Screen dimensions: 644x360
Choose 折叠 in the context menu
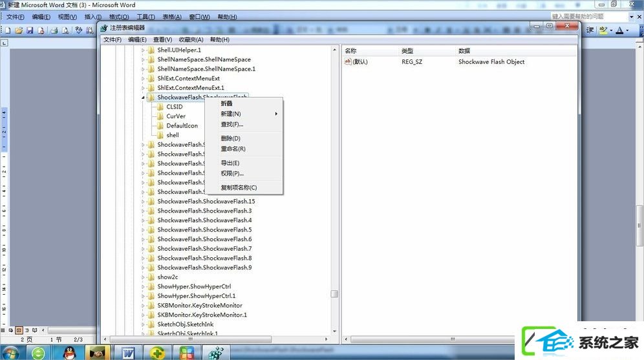pos(244,103)
